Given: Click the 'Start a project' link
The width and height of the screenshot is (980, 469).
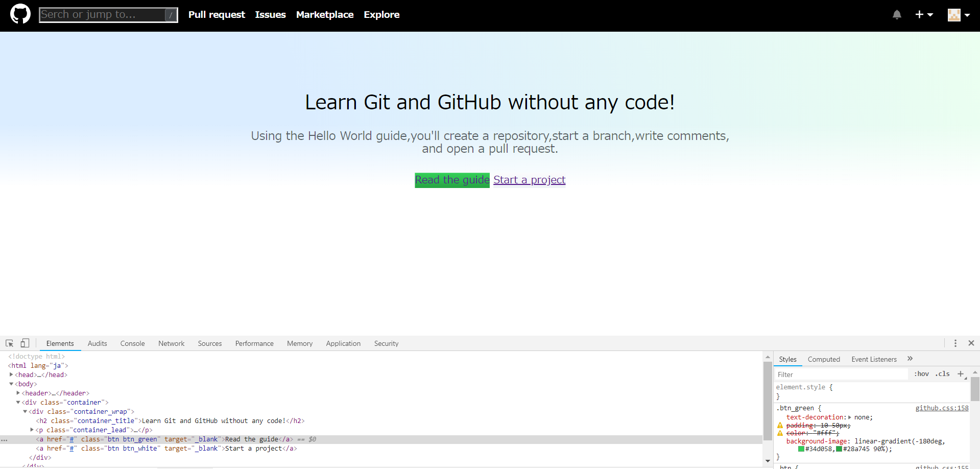Looking at the screenshot, I should 529,180.
